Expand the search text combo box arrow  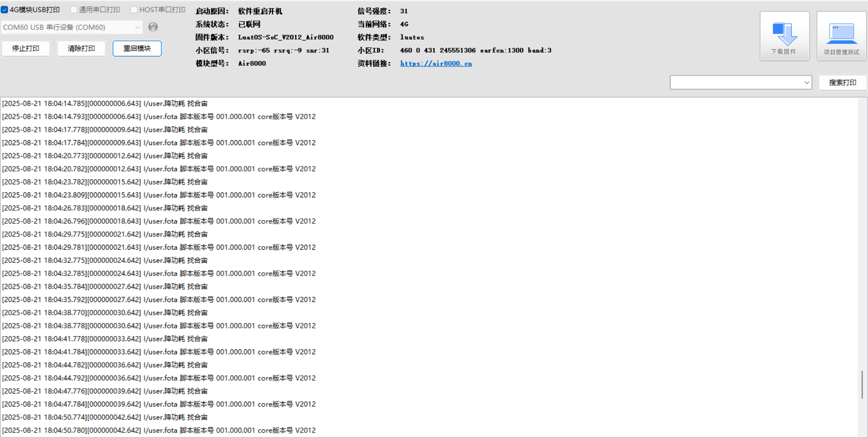(x=807, y=83)
